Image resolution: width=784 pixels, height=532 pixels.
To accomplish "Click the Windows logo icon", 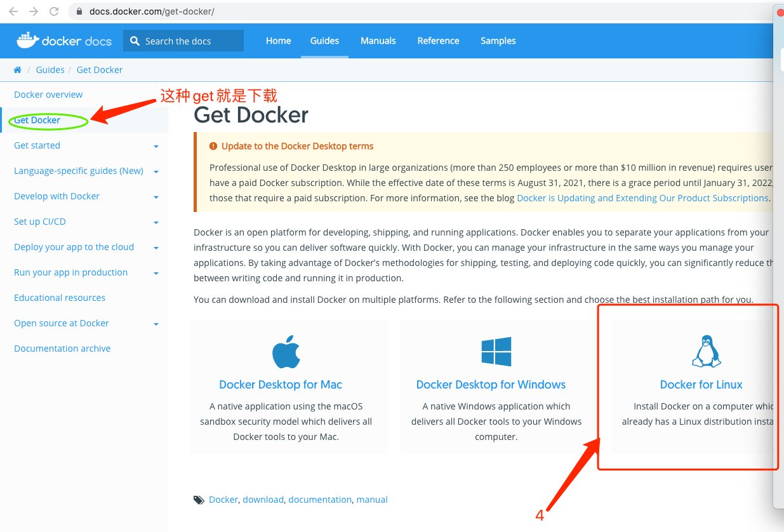I will 496,352.
